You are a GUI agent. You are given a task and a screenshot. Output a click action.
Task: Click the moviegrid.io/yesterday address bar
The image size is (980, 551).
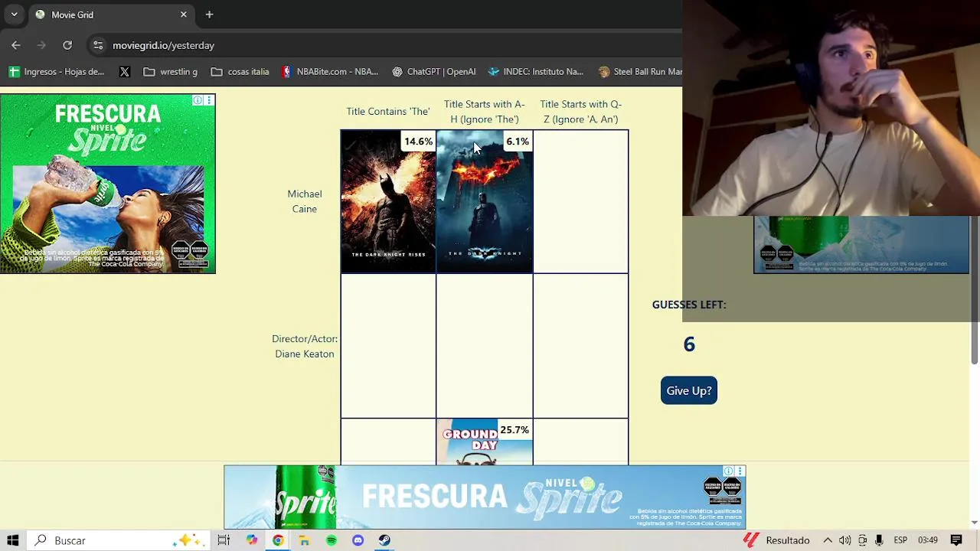[383, 45]
